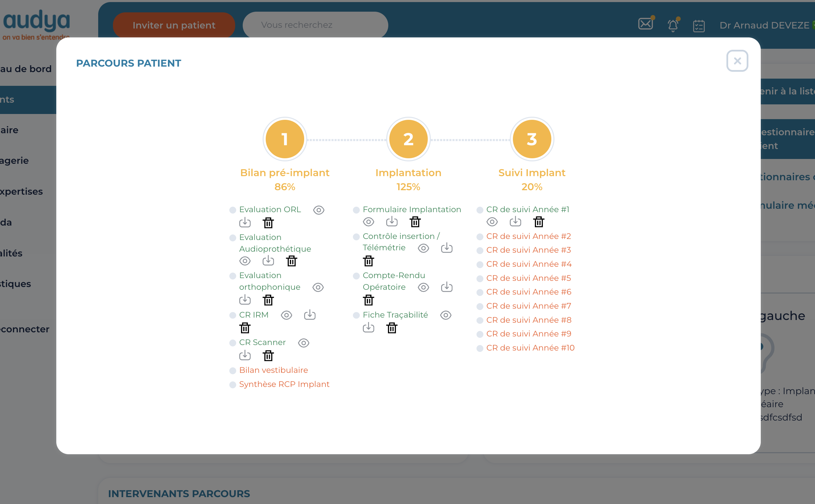Open Bilan vestibulaire item
This screenshot has width=815, height=504.
[273, 370]
